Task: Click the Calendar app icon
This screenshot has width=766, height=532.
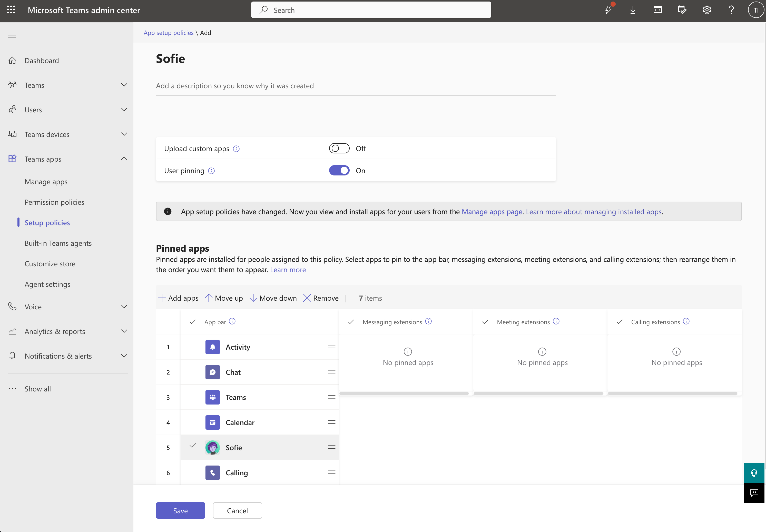Action: point(212,422)
